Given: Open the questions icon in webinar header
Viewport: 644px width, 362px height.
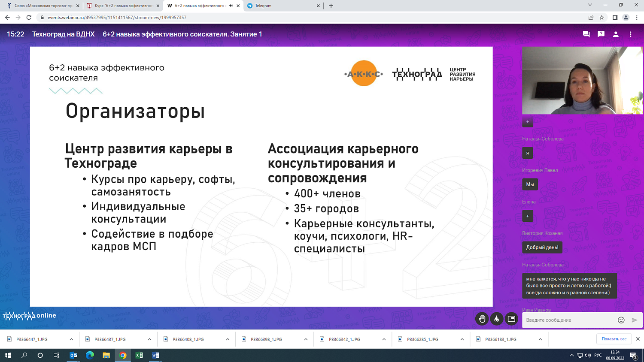Looking at the screenshot, I should click(601, 34).
